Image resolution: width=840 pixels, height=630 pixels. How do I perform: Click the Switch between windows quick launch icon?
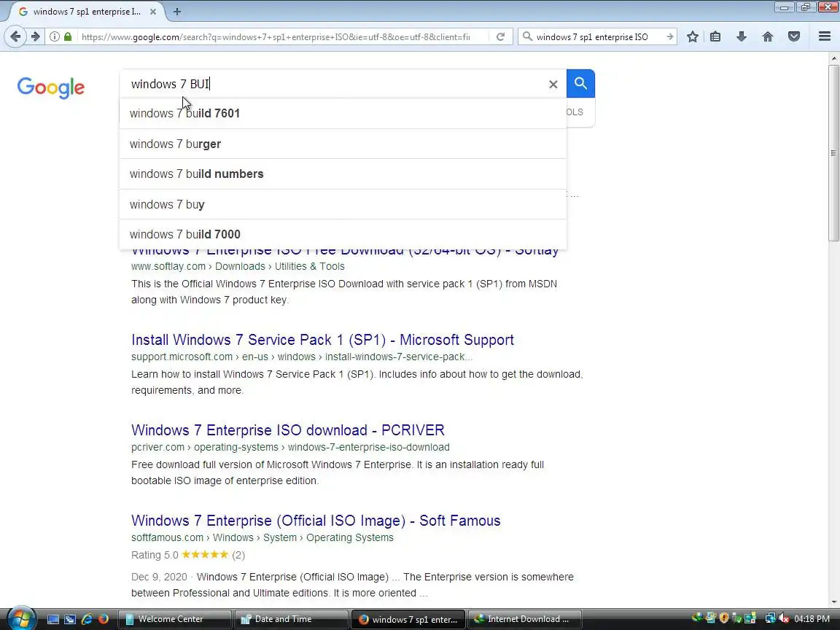[x=70, y=619]
